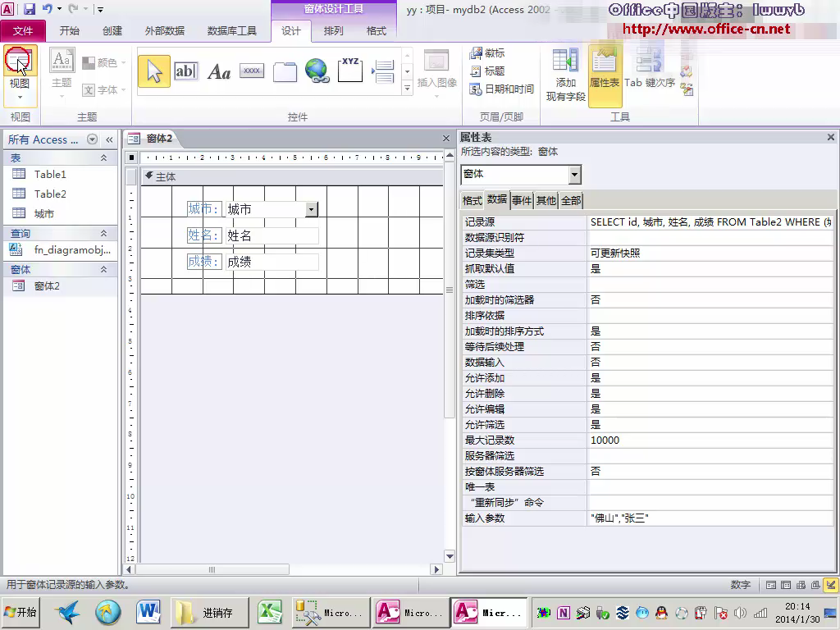
Task: Select the 全部 (All) property tab
Action: point(571,200)
